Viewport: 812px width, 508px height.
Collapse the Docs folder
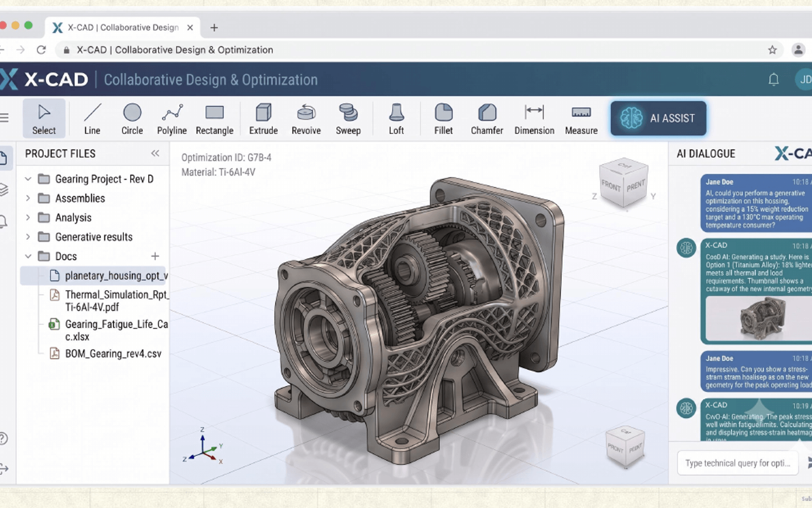point(28,256)
